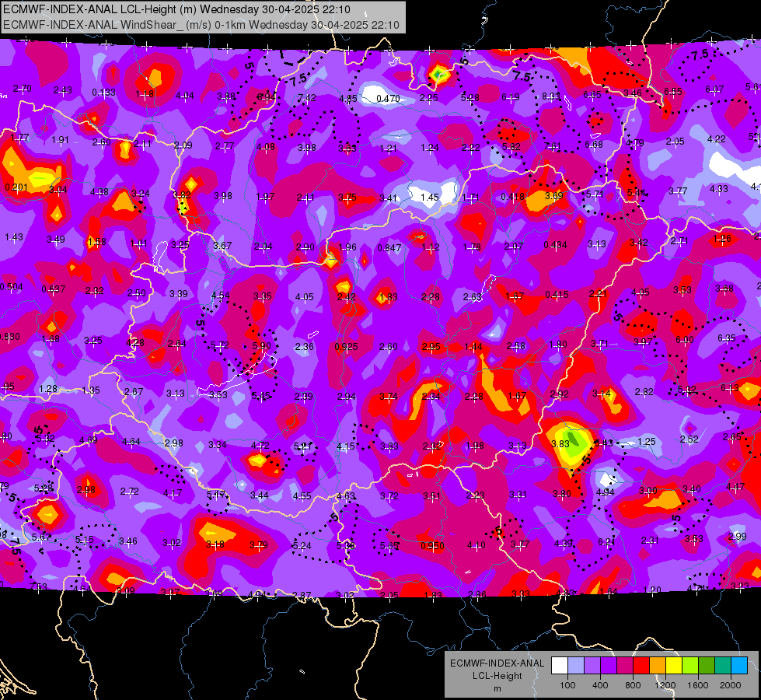This screenshot has height=700, width=761.
Task: Click the wind shear value 0.133
Action: 104,93
